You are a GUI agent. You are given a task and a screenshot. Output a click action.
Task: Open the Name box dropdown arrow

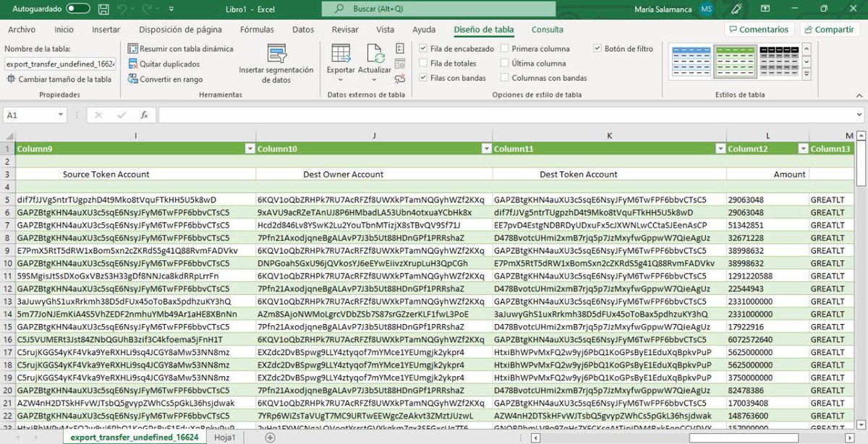point(61,114)
